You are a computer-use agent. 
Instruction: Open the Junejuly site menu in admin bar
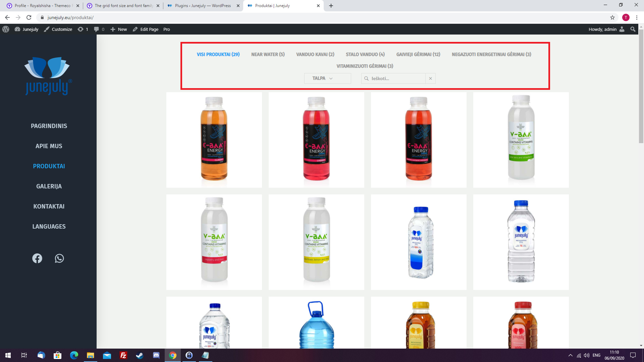(x=26, y=29)
